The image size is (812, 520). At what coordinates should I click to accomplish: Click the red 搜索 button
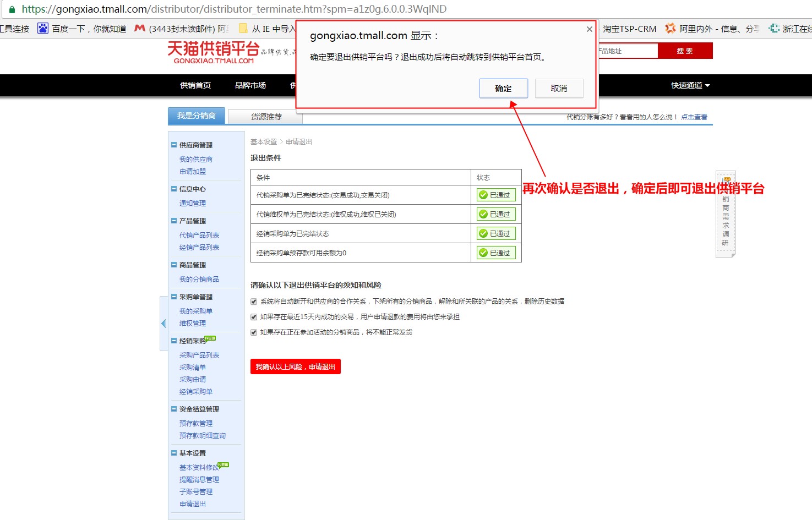(x=685, y=51)
